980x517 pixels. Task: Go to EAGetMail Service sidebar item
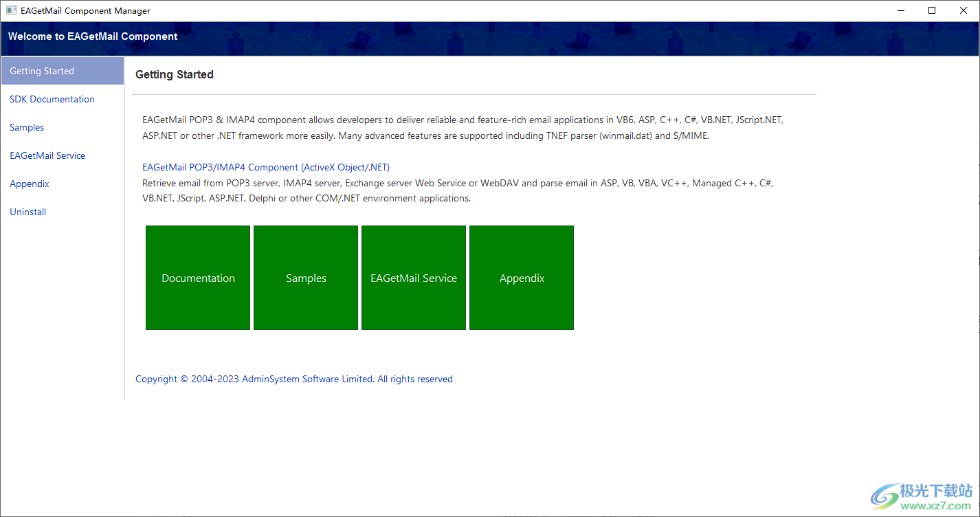[47, 155]
